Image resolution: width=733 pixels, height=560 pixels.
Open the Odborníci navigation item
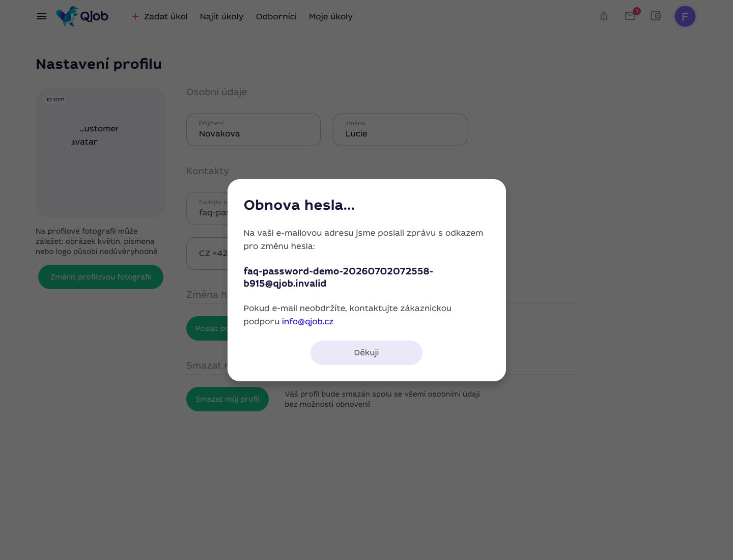276,16
